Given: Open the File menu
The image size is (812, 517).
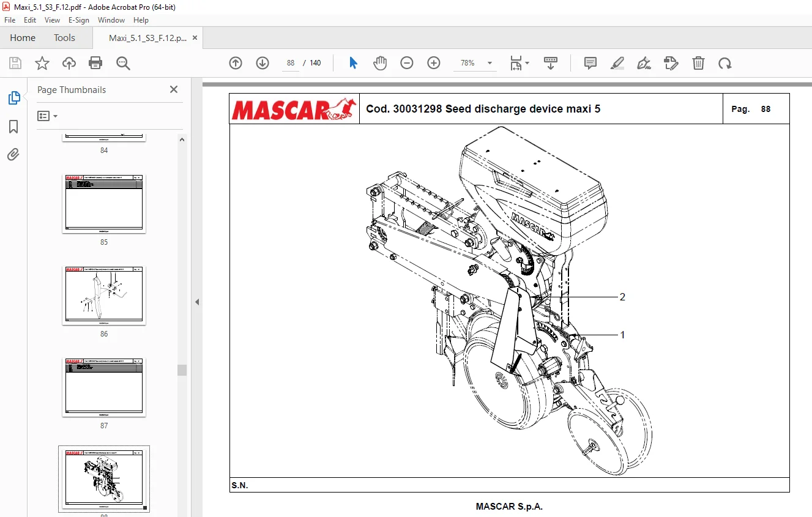Looking at the screenshot, I should 10,20.
